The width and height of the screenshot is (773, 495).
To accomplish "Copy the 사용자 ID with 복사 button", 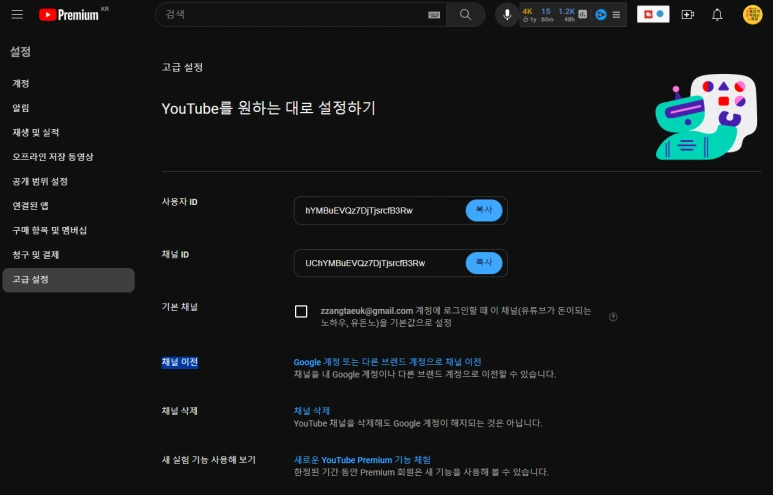I will (484, 211).
